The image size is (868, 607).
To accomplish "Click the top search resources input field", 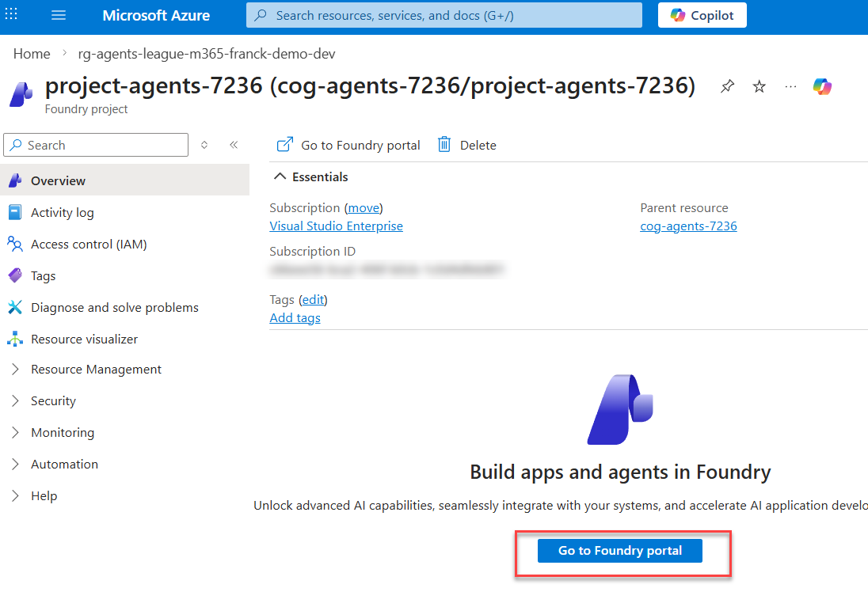I will (x=444, y=15).
